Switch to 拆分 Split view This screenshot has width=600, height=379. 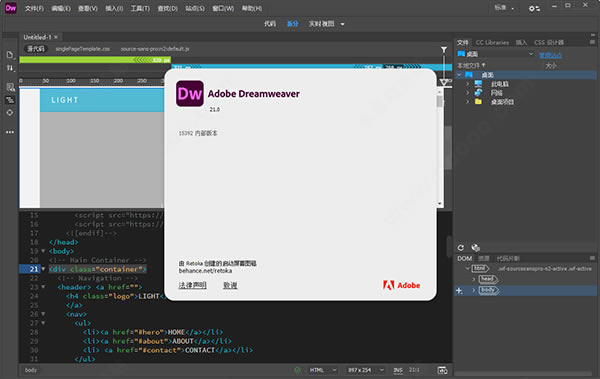point(293,24)
